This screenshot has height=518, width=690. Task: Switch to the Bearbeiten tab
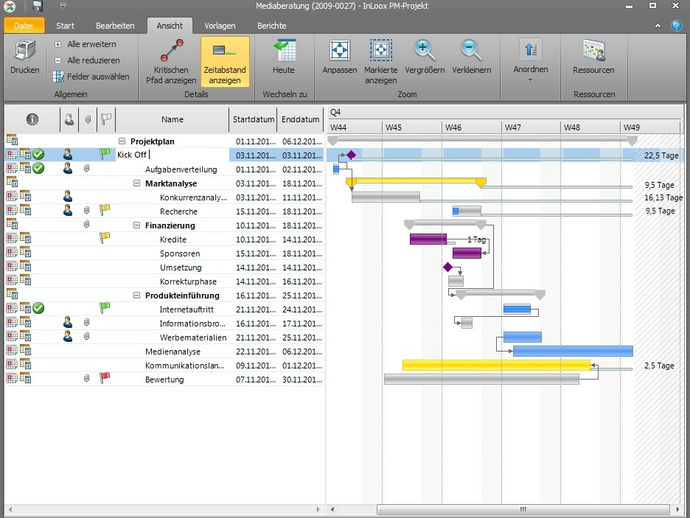pos(115,26)
